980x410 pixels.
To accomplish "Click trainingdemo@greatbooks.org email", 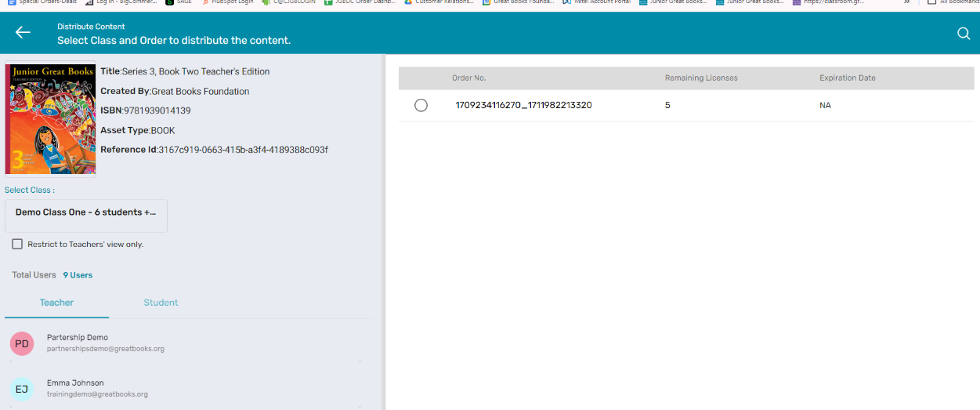I will tap(97, 394).
